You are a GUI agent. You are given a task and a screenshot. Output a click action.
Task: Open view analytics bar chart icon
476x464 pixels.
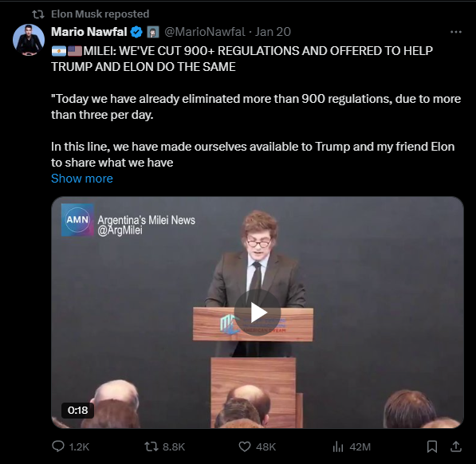point(338,446)
